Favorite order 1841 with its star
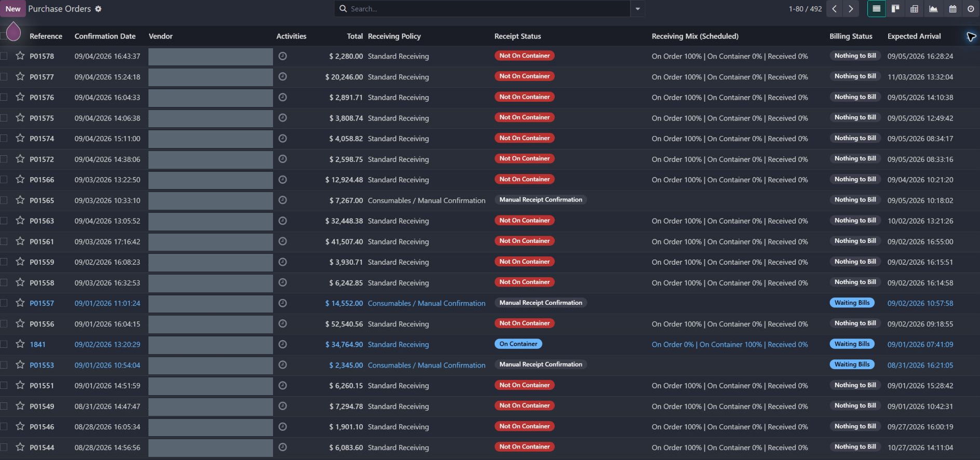Viewport: 980px width, 460px height. [20, 344]
